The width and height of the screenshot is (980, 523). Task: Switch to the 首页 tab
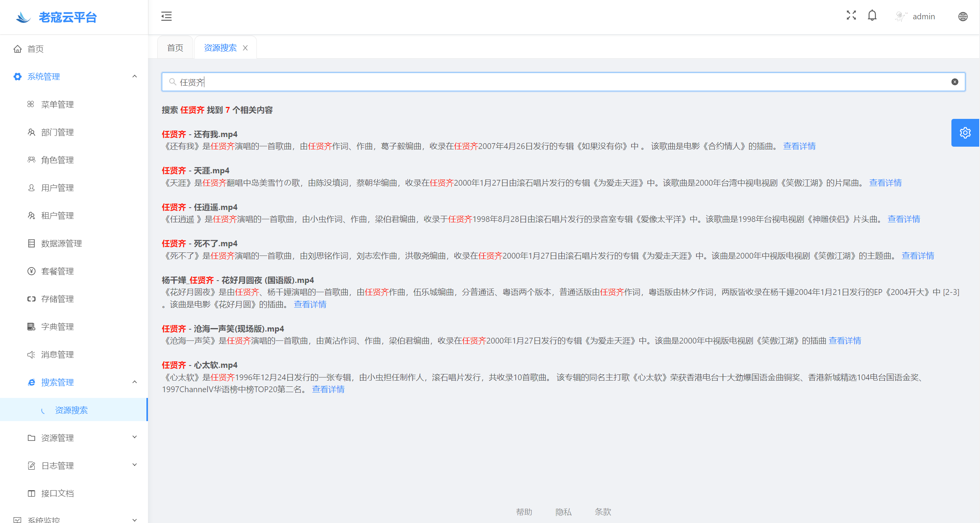175,48
